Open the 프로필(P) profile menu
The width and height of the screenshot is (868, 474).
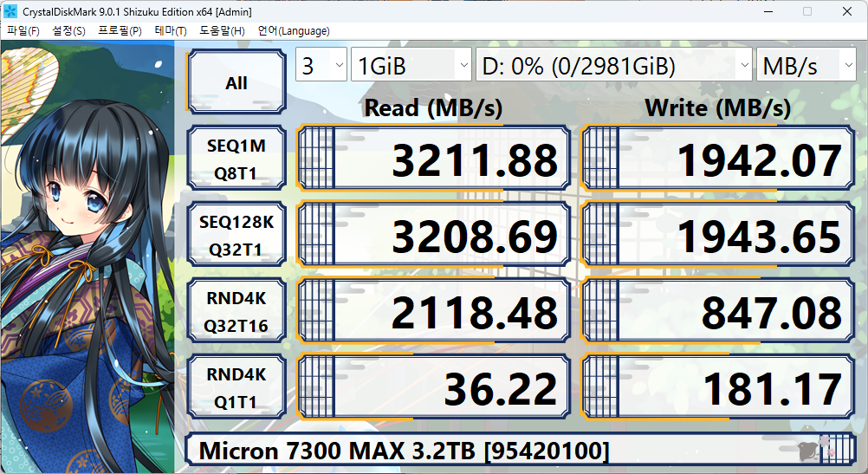click(x=120, y=31)
